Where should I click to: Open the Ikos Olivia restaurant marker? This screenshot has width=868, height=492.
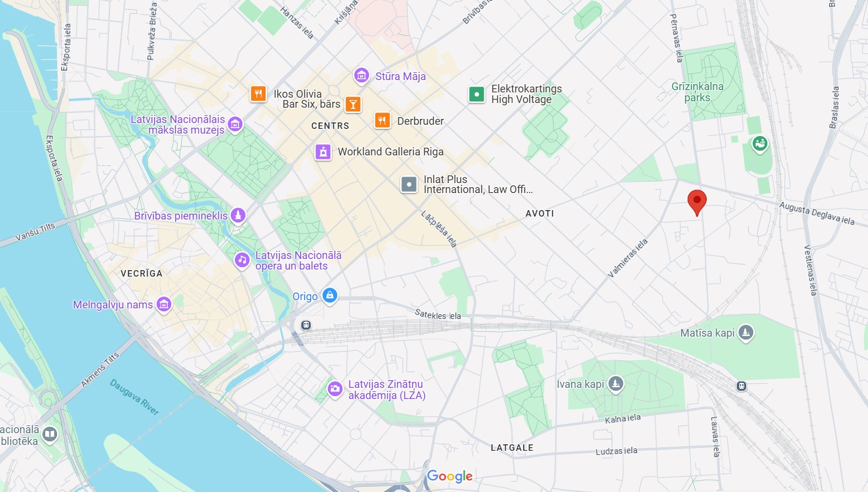pyautogui.click(x=258, y=94)
